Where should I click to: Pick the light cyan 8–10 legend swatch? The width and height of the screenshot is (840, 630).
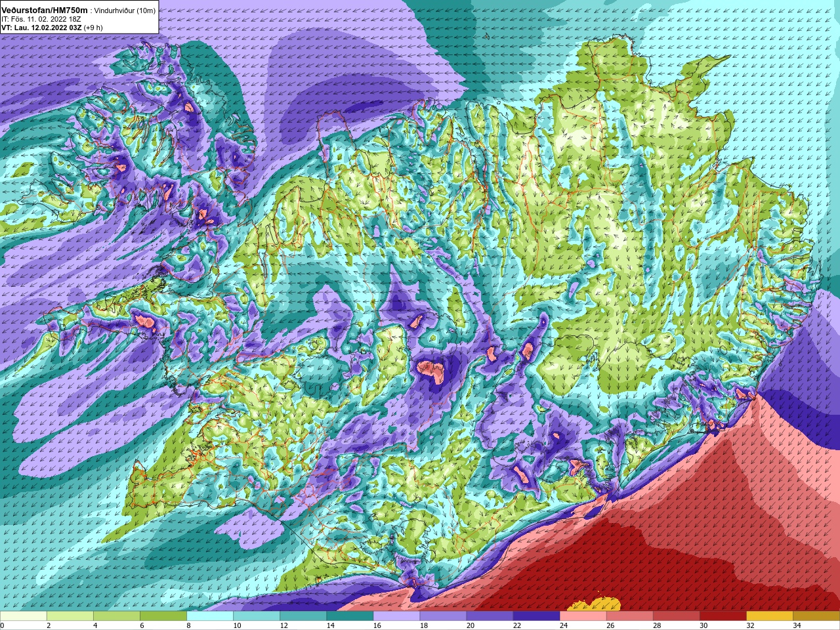(210, 616)
